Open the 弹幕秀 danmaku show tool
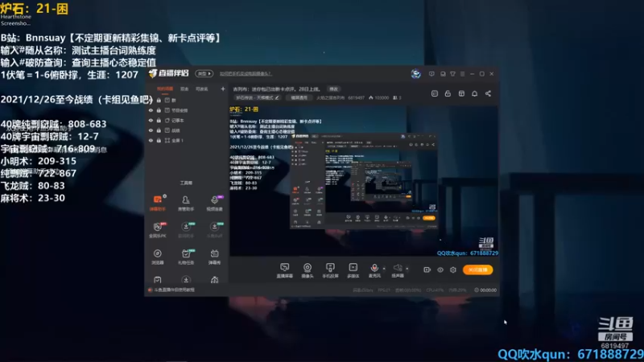This screenshot has width=644, height=362. (214, 257)
